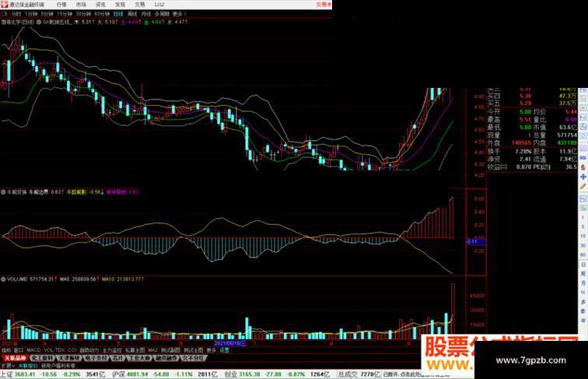Open the 指标 indicator selector
588x379 pixels.
pos(6,349)
